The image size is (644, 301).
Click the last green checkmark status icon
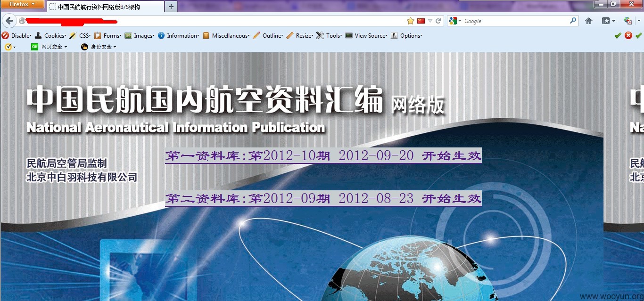639,35
